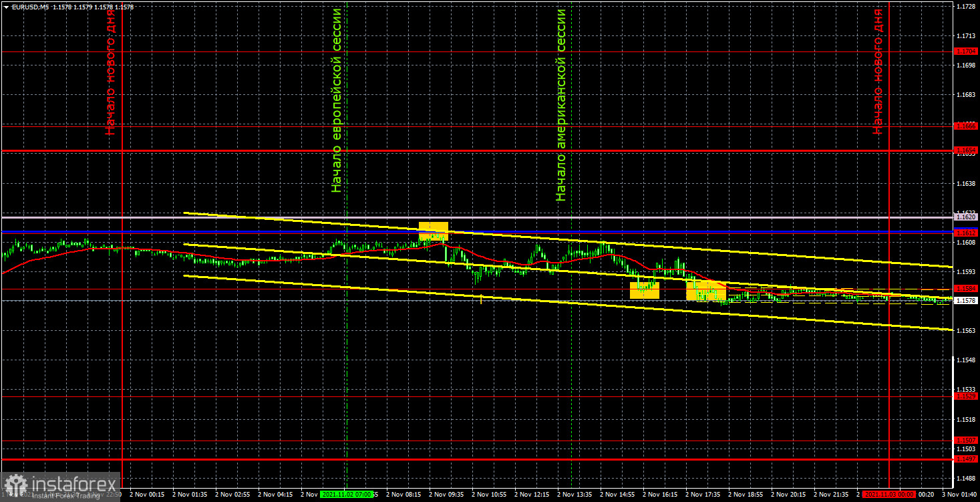
Task: Click the 1.1654 red price level label
Action: click(x=967, y=150)
